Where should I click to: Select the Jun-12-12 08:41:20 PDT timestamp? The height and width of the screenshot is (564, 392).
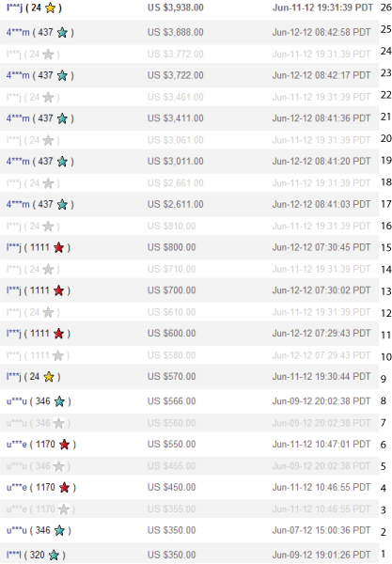click(x=321, y=161)
